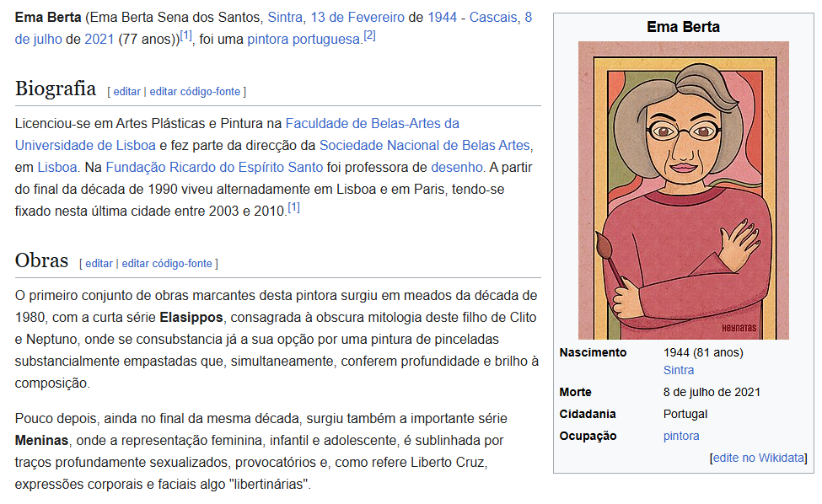Screen dimensions: 822x504
Task: Click pintora link in the Ocupação row
Action: (x=681, y=436)
